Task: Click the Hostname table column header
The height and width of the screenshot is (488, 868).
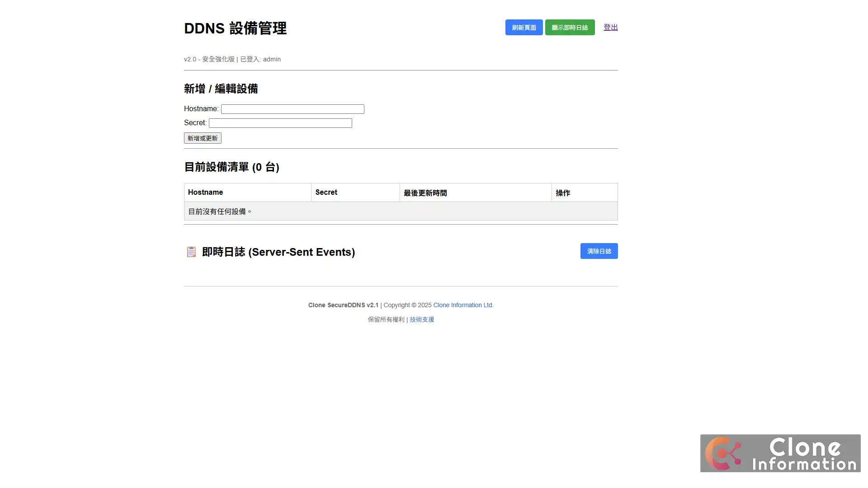Action: pyautogui.click(x=205, y=192)
